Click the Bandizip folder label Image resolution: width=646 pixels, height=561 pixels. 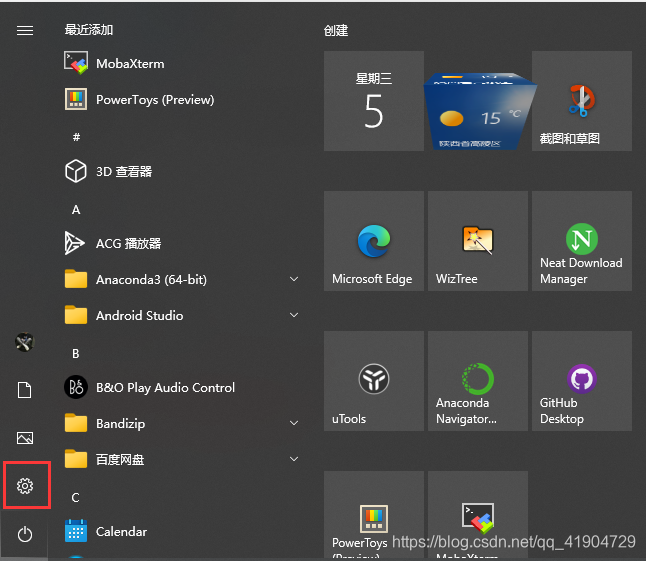click(x=120, y=423)
